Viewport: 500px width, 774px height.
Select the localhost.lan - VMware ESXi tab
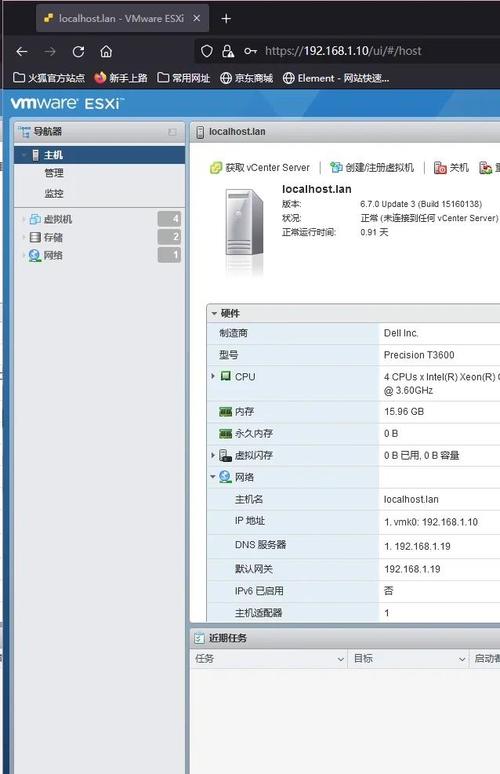click(122, 18)
